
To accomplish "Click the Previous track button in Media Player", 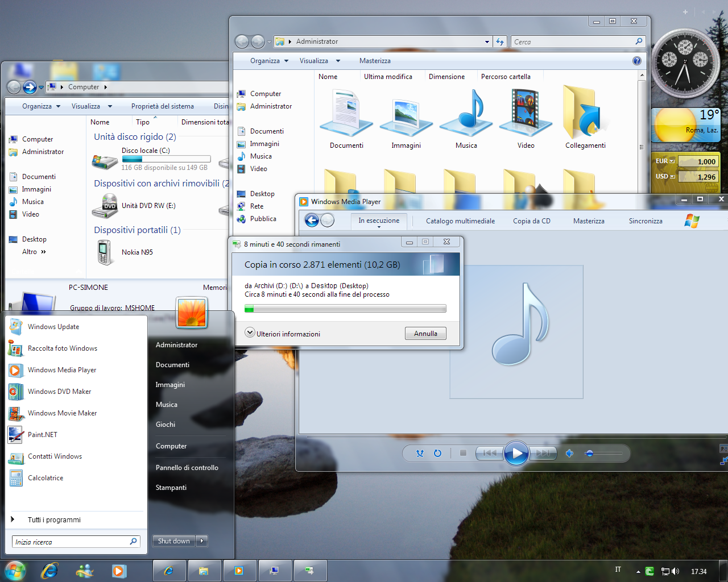I will pyautogui.click(x=489, y=453).
